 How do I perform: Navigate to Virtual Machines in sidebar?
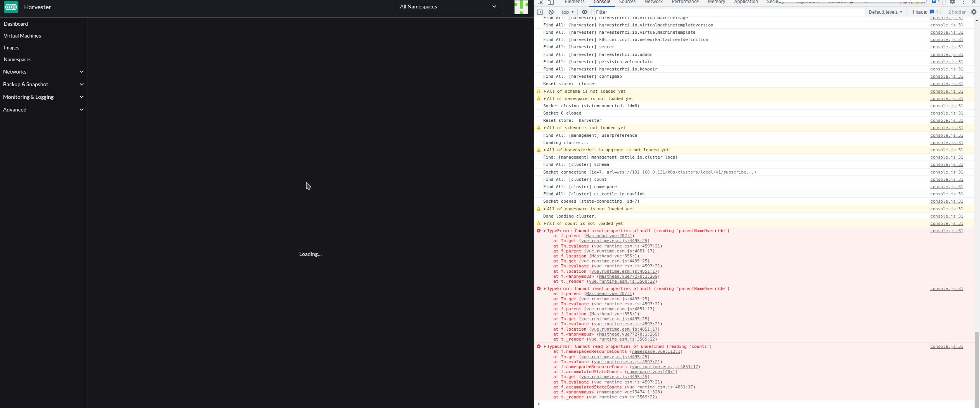click(x=22, y=36)
